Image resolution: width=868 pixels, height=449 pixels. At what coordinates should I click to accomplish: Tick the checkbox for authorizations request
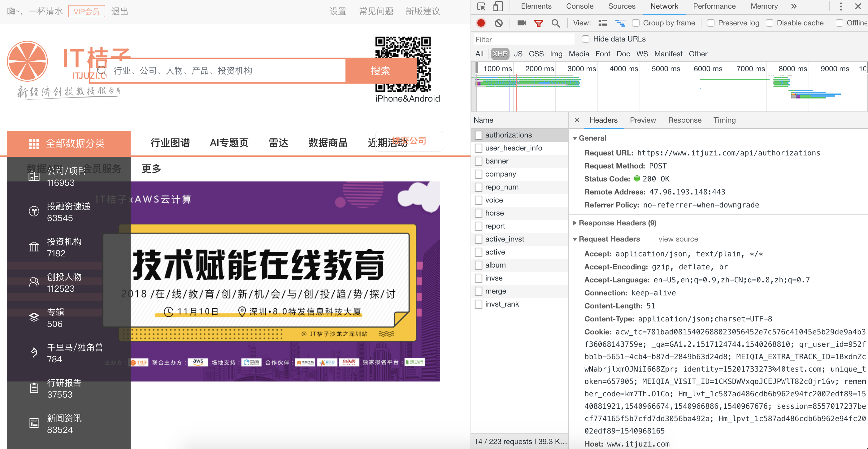pos(479,135)
